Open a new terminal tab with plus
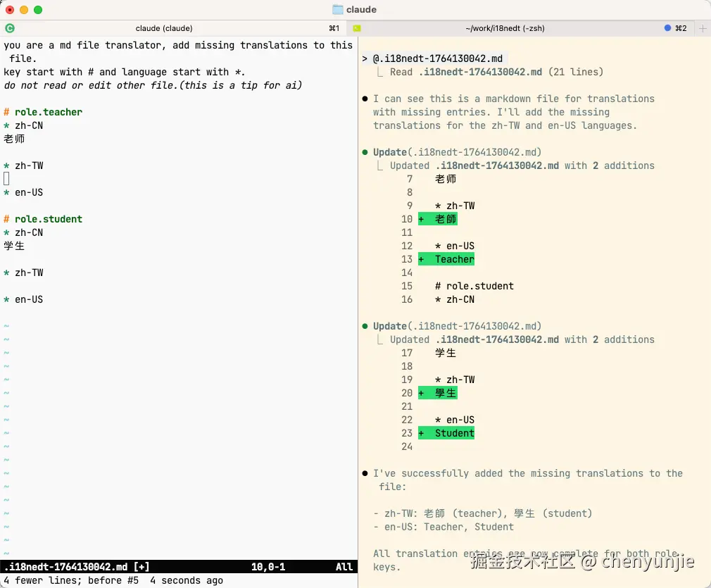 click(x=703, y=28)
